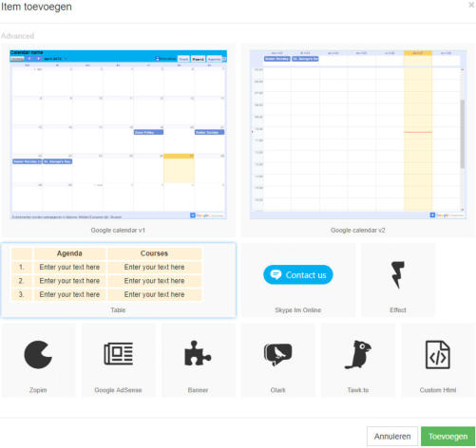Close the Item toevoegen dialog
The image size is (476, 448).
coord(471,5)
